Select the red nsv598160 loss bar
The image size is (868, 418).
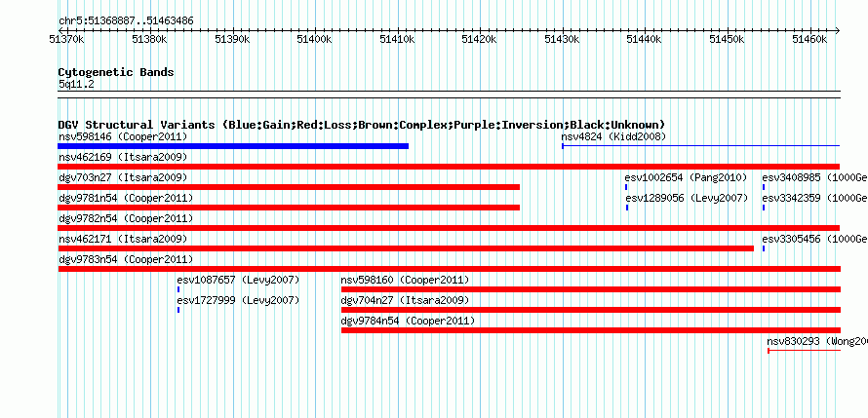pos(591,289)
